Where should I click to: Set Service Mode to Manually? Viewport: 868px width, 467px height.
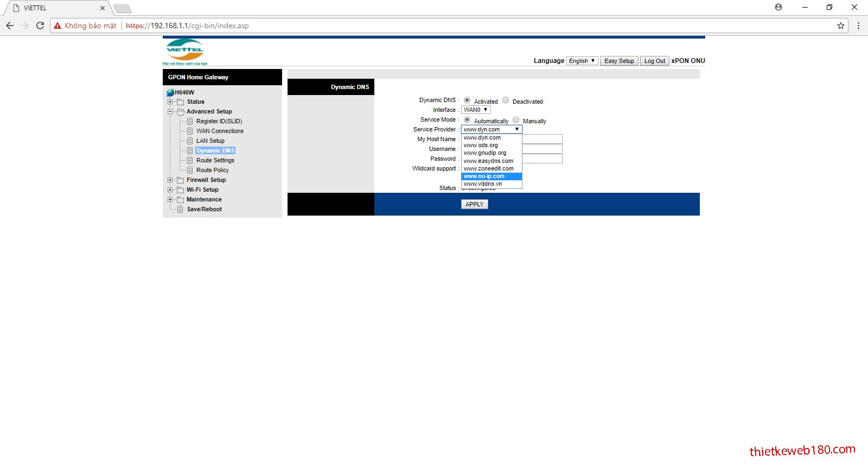coord(516,120)
